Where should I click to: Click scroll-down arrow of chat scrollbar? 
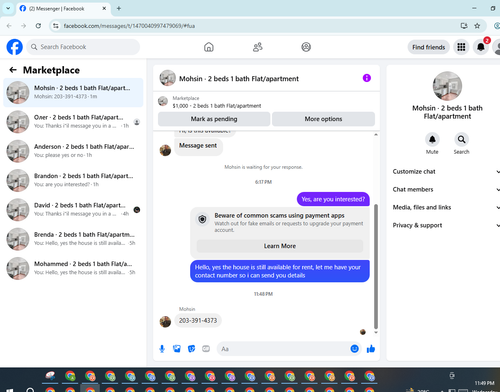tap(376, 332)
